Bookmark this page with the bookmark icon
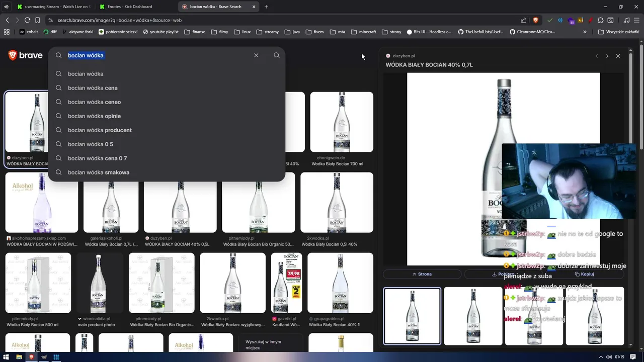 tap(37, 20)
